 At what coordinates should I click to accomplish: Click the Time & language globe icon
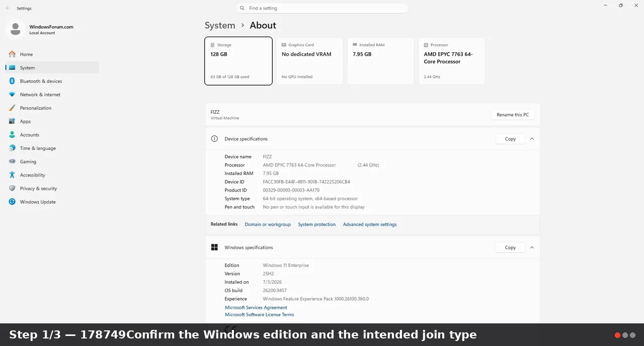[x=12, y=148]
